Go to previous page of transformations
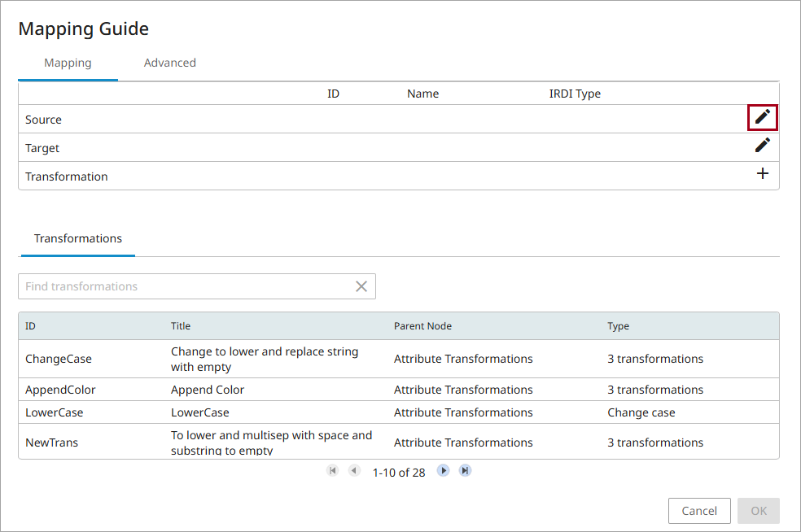The image size is (801, 532). pos(354,471)
